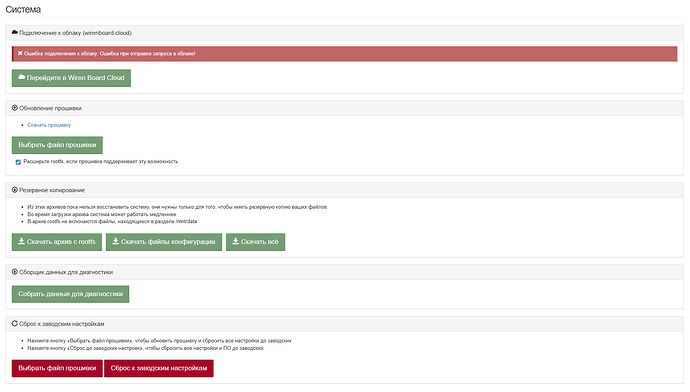Click the cloud icon on the Wiren Board Cloud button

click(21, 77)
